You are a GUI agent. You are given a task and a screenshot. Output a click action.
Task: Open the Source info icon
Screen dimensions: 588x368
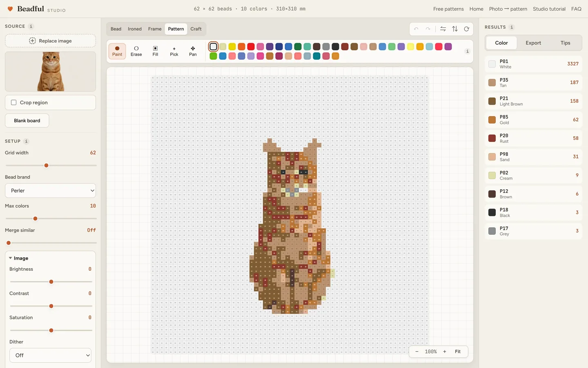(x=31, y=26)
